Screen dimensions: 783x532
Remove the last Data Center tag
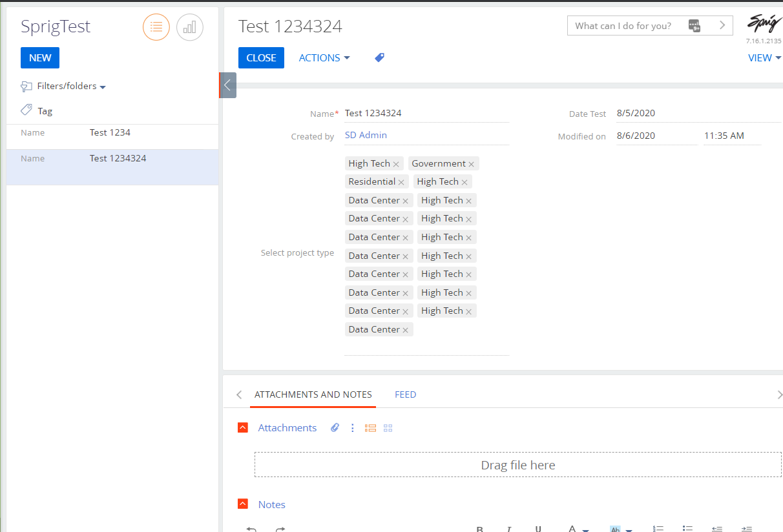[x=405, y=330]
